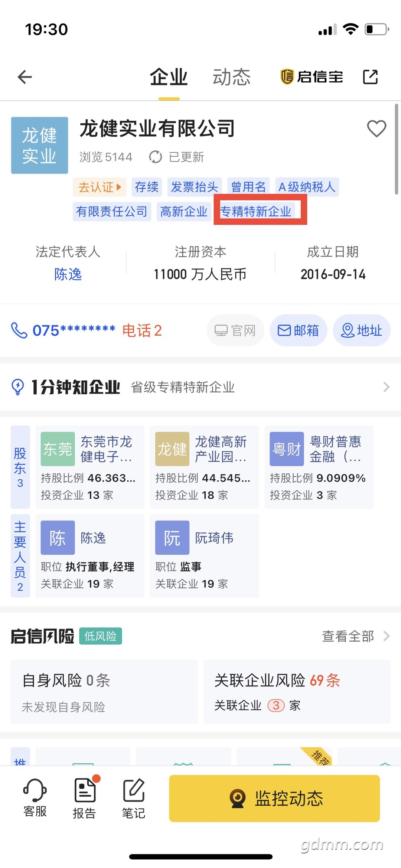This screenshot has width=401, height=868.
Task: Open shareholder 龙健高新产业园… name
Action: tap(221, 449)
